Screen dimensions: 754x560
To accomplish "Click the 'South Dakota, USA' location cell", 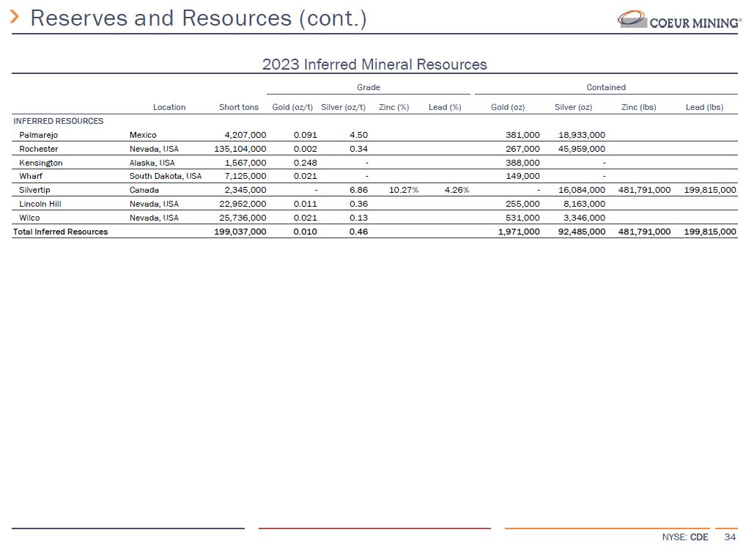I will pos(166,176).
